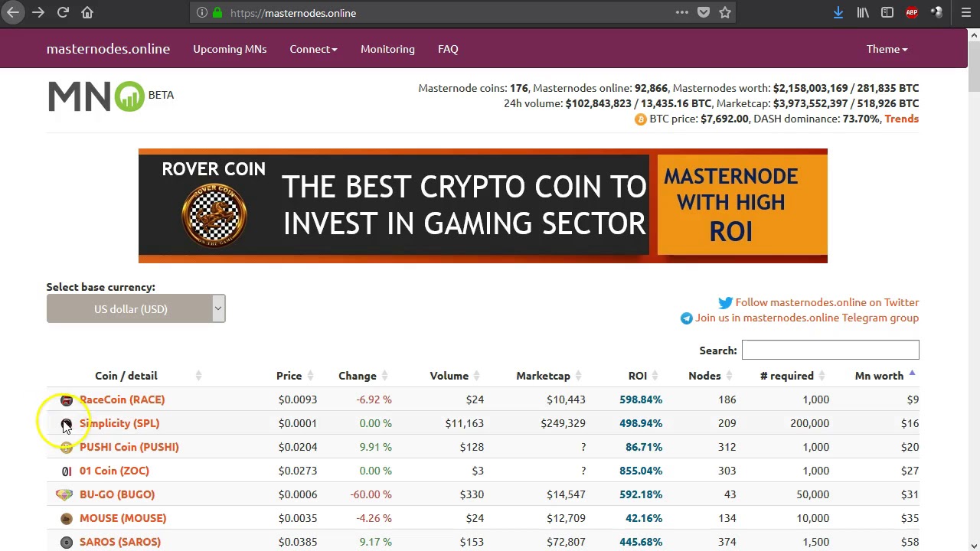This screenshot has height=551, width=980.
Task: Click the PUSHI Coin icon
Action: 67,448
